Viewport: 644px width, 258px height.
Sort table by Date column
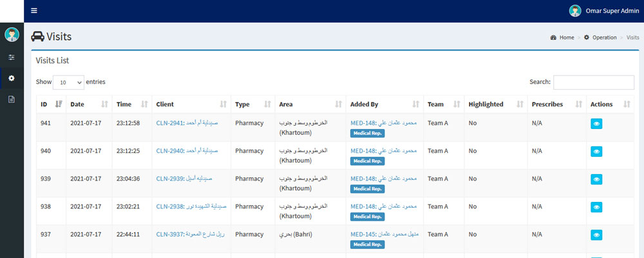[x=89, y=104]
